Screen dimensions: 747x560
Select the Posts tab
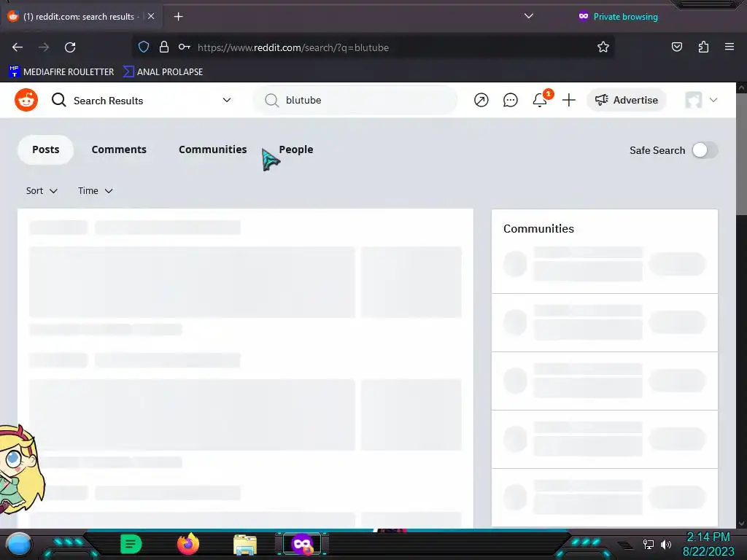46,149
